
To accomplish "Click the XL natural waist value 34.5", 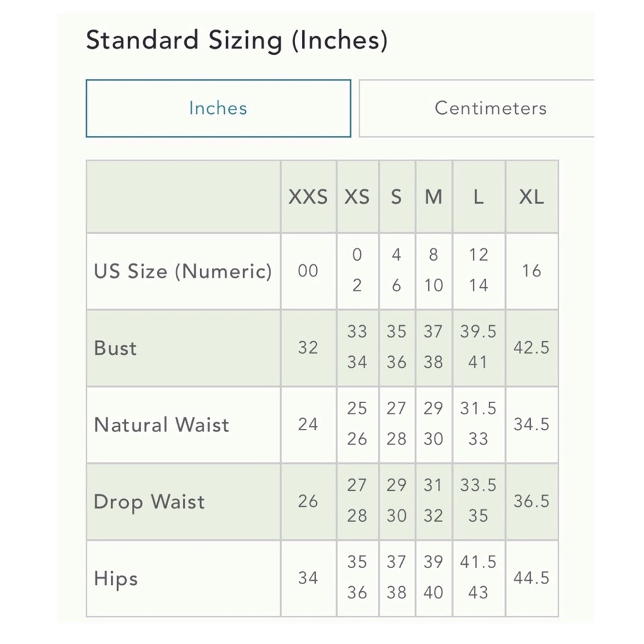I will click(x=531, y=425).
